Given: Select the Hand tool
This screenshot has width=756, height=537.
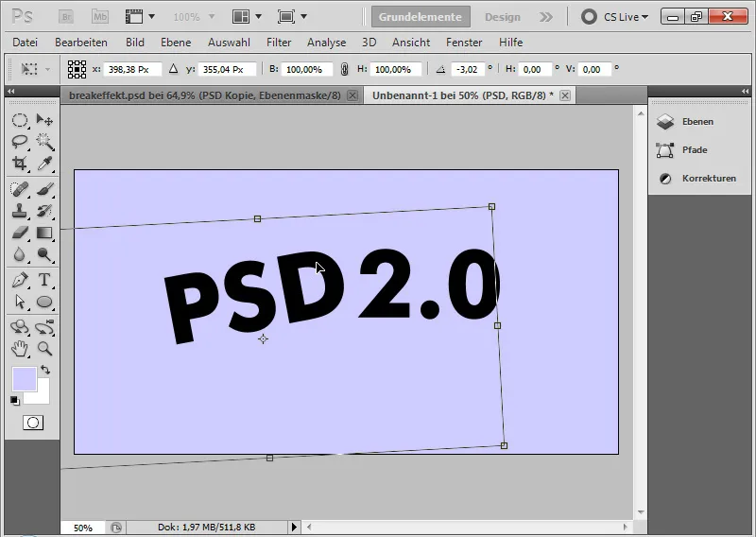Looking at the screenshot, I should pos(19,348).
